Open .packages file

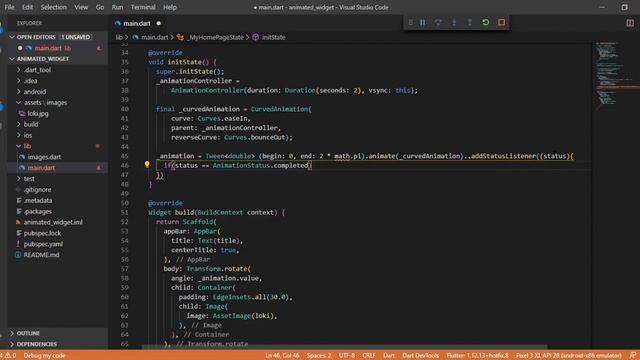[37, 211]
